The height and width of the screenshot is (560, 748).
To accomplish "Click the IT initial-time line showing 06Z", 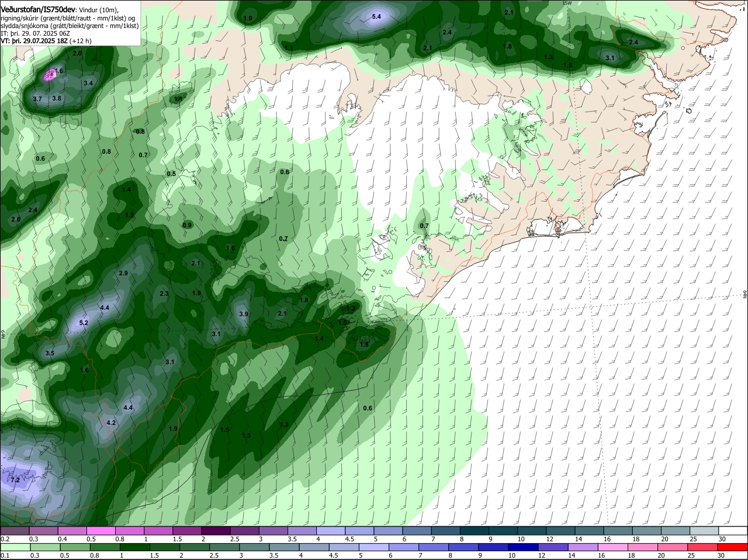I will pyautogui.click(x=34, y=33).
